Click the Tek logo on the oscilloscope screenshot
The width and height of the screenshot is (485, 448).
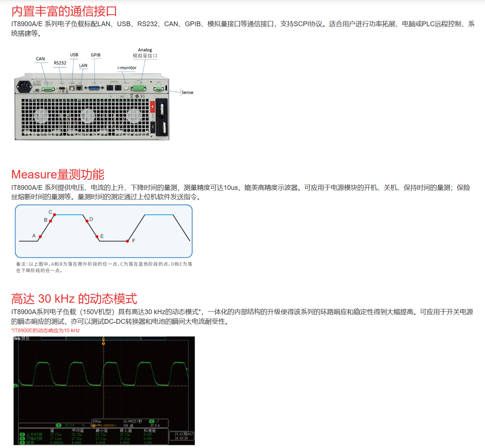click(17, 338)
